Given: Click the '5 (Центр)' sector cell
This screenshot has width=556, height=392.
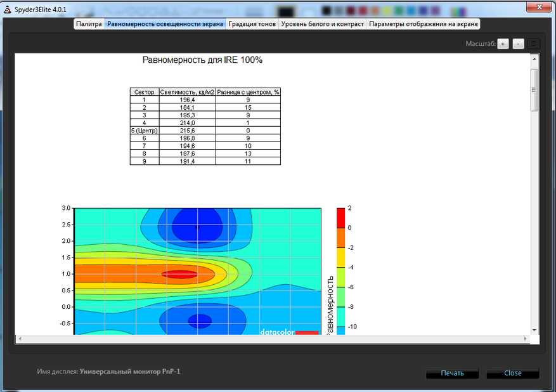Looking at the screenshot, I should [145, 131].
